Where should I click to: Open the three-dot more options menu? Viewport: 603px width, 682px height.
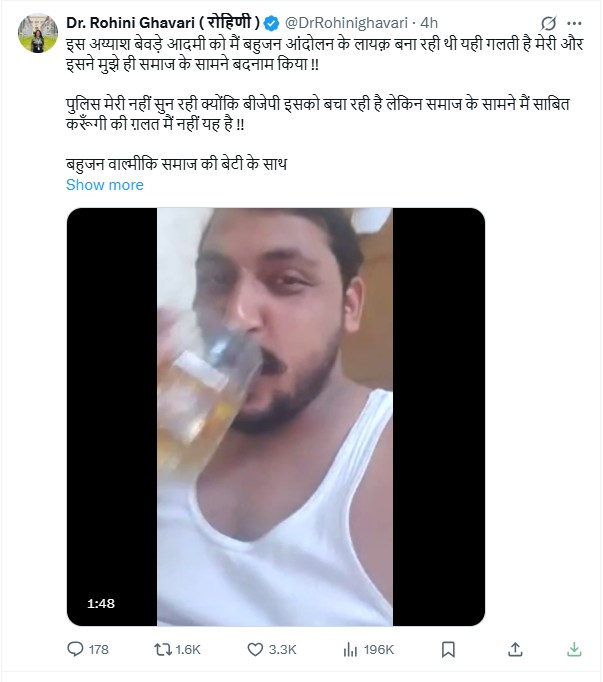click(576, 22)
